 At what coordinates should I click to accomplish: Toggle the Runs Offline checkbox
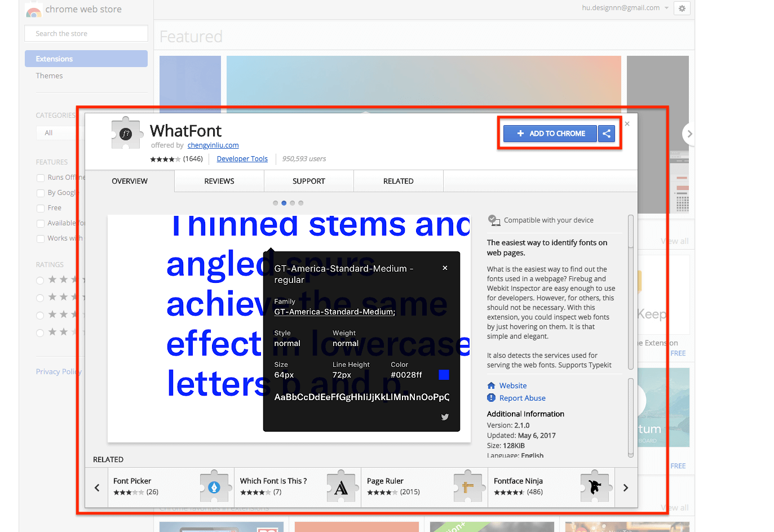(41, 178)
